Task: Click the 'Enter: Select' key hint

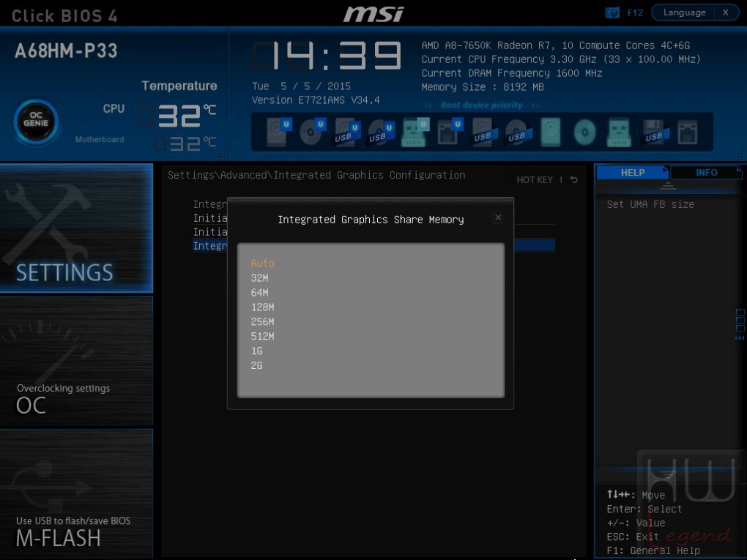Action: (644, 509)
